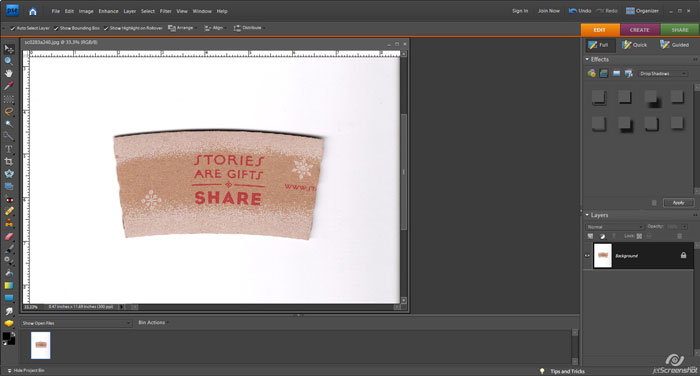Select the Rectangular Marquee tool

click(x=8, y=99)
